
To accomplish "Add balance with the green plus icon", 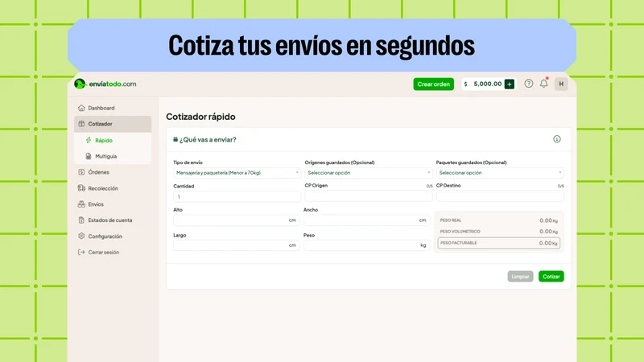I will [x=510, y=84].
